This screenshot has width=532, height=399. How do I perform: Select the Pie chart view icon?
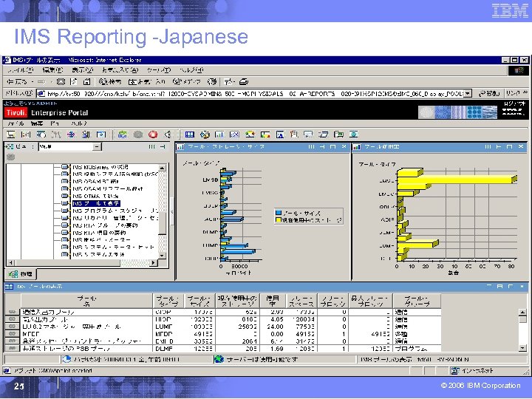[205, 134]
